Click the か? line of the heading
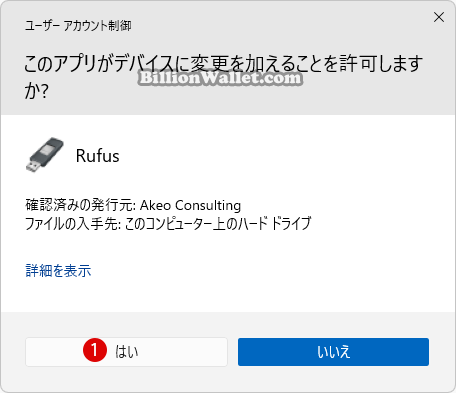The image size is (456, 393). 36,90
